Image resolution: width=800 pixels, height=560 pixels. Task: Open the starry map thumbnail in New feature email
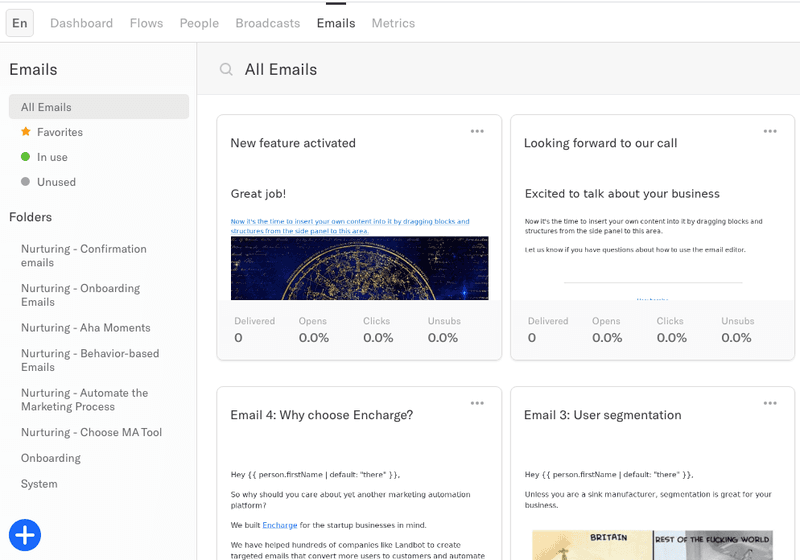359,268
